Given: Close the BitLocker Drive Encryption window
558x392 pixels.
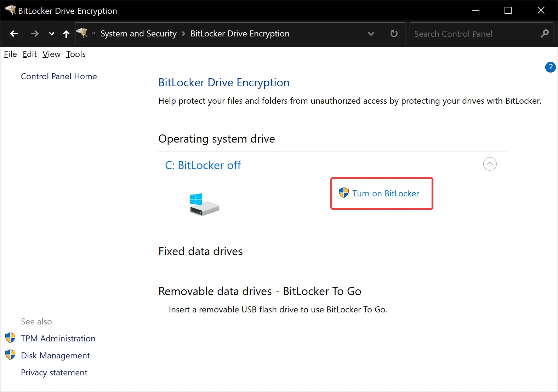Looking at the screenshot, I should (541, 10).
